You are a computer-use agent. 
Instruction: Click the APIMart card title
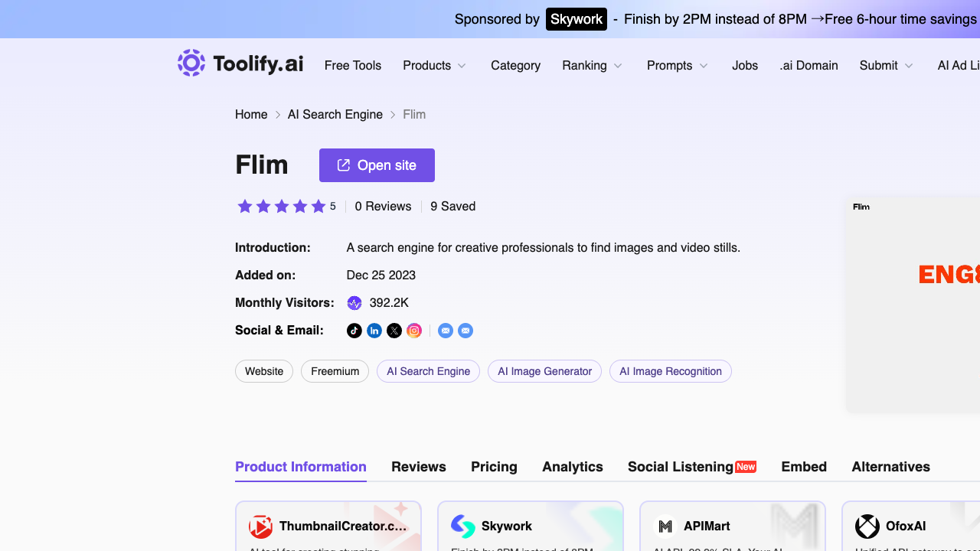pyautogui.click(x=707, y=527)
